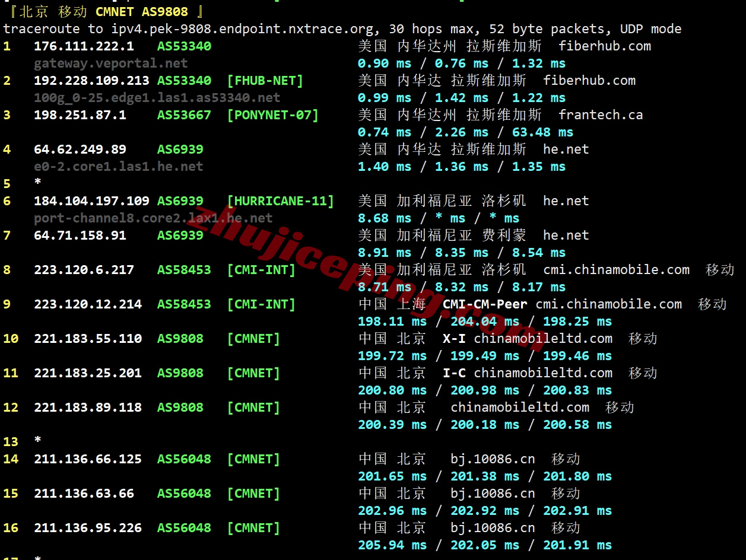
Task: Click the [HURRICANE-11] tag
Action: (x=281, y=201)
